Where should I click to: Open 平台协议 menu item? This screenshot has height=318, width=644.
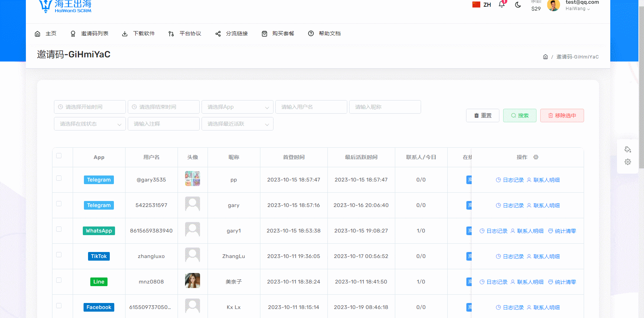(x=185, y=34)
